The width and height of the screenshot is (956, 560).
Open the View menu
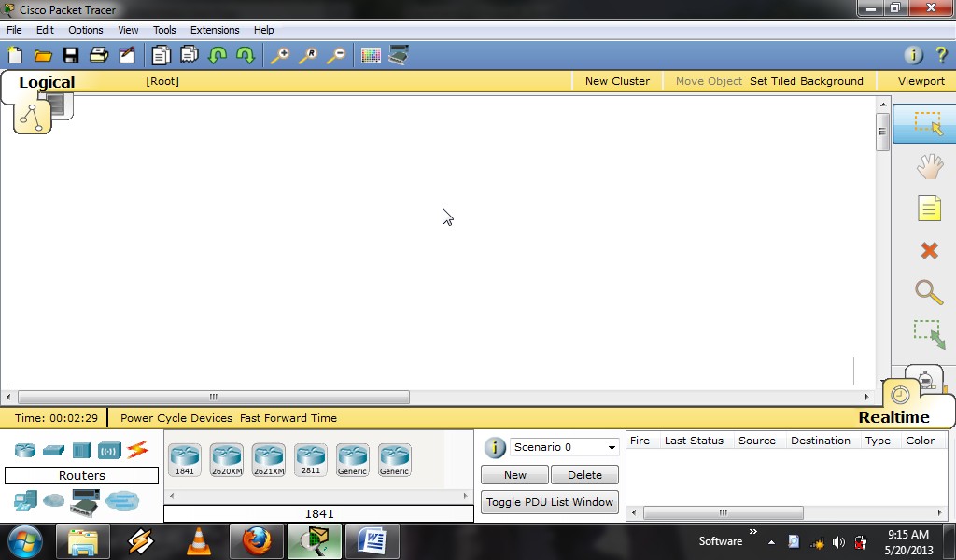[x=128, y=30]
